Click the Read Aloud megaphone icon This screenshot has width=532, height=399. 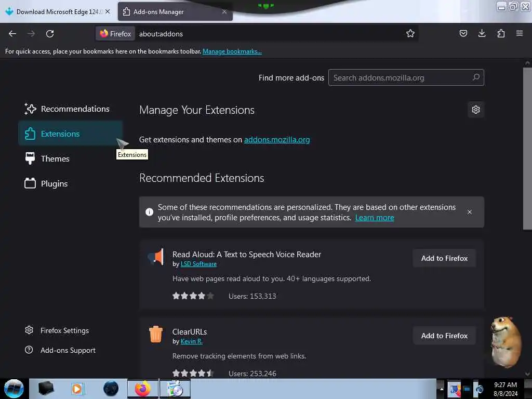coord(156,257)
